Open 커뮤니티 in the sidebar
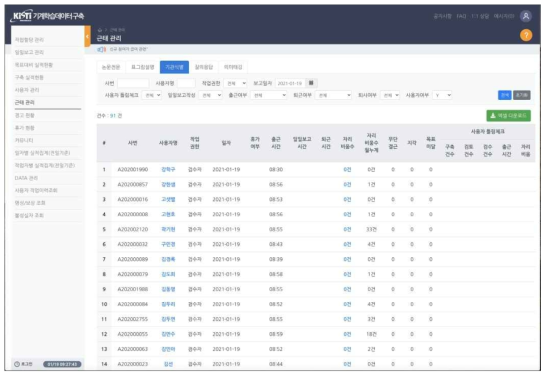Image resolution: width=550 pixels, height=377 pixels. [24, 140]
